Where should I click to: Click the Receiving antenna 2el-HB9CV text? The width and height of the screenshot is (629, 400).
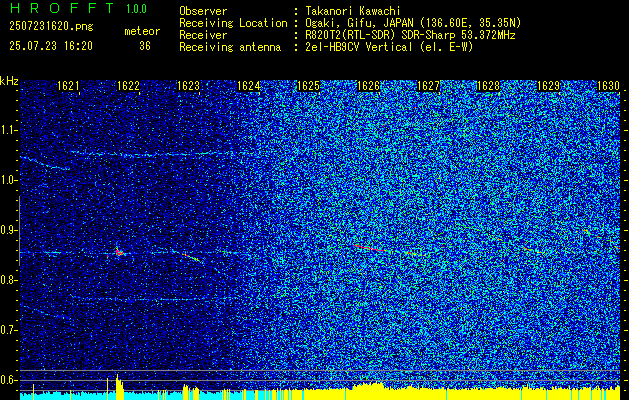(x=389, y=47)
